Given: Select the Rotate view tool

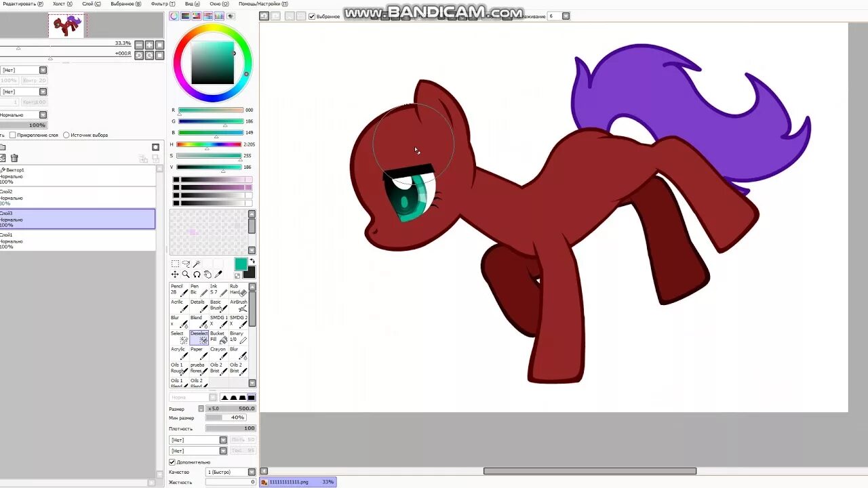Looking at the screenshot, I should click(197, 274).
